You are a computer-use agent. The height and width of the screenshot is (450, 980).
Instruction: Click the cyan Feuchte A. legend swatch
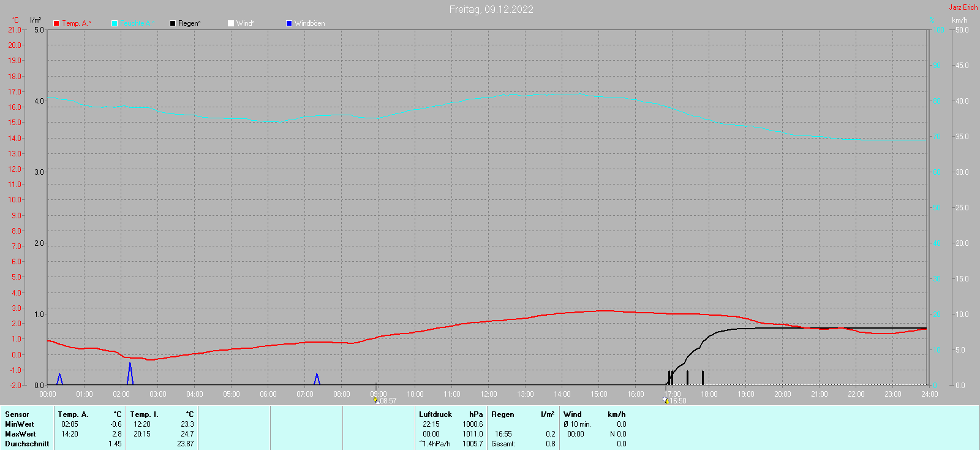(115, 23)
